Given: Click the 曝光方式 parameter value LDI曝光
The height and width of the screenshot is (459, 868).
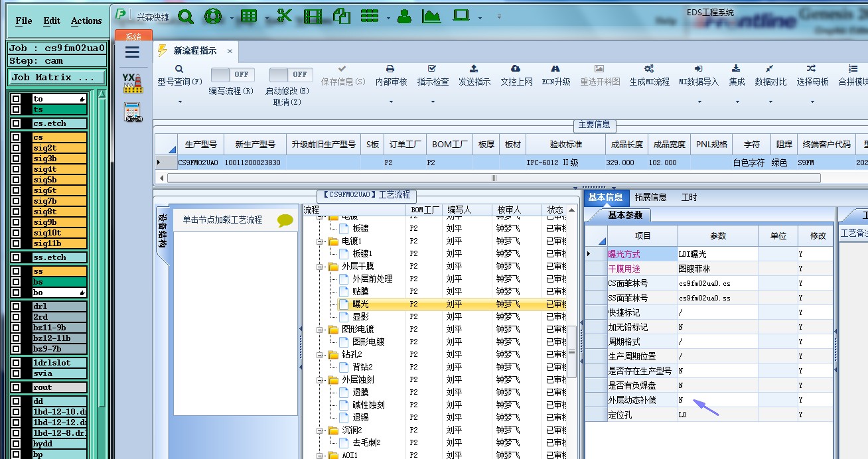Looking at the screenshot, I should (x=717, y=254).
